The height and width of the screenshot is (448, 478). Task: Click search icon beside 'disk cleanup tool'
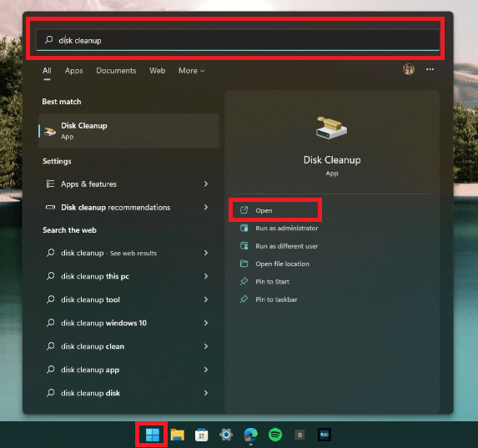click(x=50, y=300)
